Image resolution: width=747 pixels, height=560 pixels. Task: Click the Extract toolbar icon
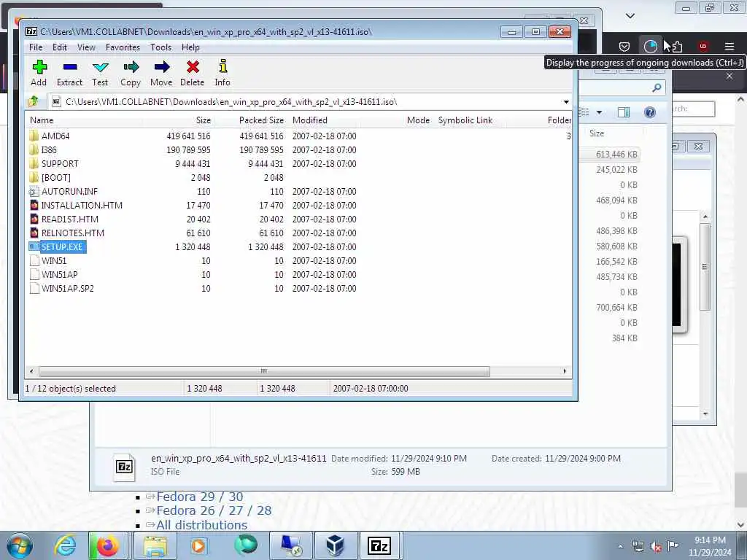point(69,73)
